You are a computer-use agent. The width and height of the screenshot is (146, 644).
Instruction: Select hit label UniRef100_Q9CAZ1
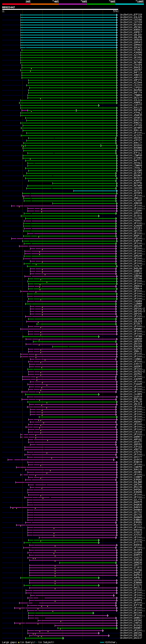pos(131,48)
